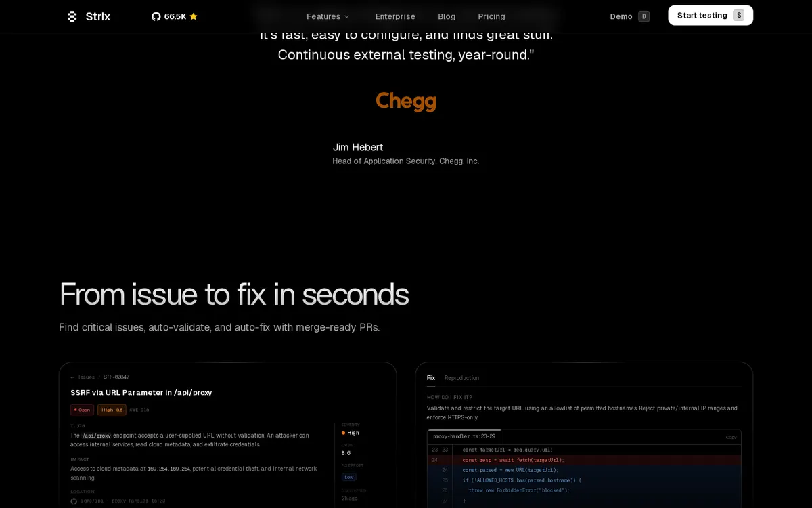Click the acme/api repository location

91,501
